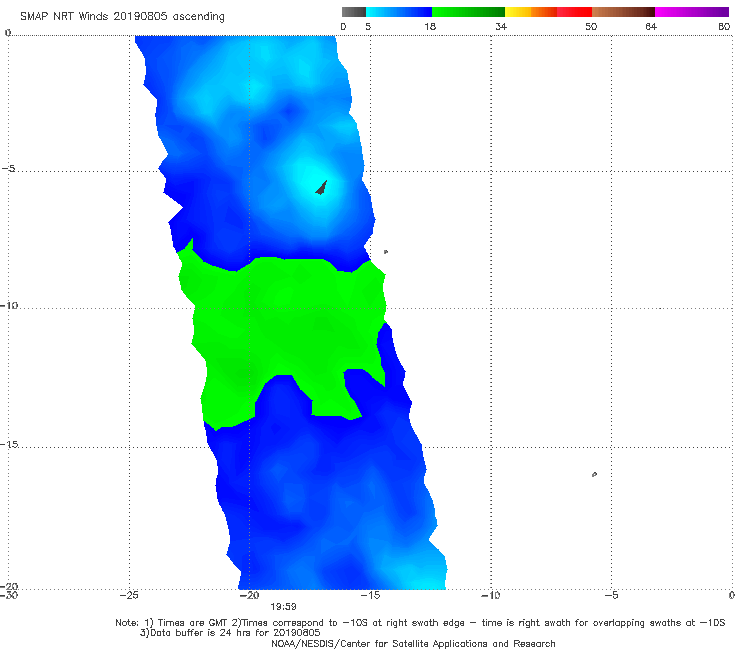Click the colorbar label '34'
The height and width of the screenshot is (650, 740).
point(501,26)
